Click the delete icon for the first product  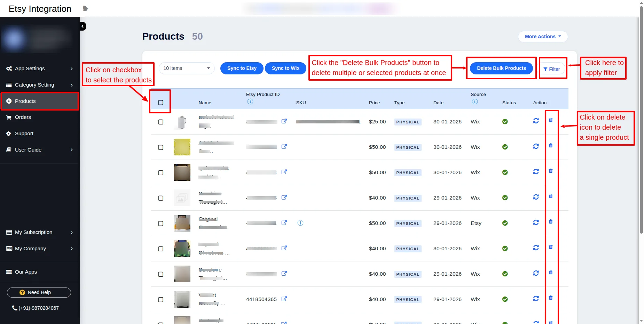coord(550,120)
